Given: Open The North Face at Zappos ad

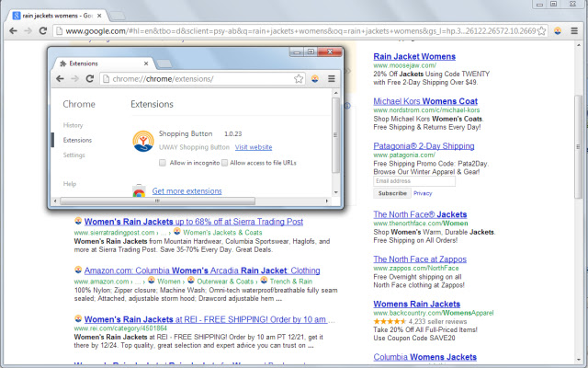Looking at the screenshot, I should [x=420, y=259].
